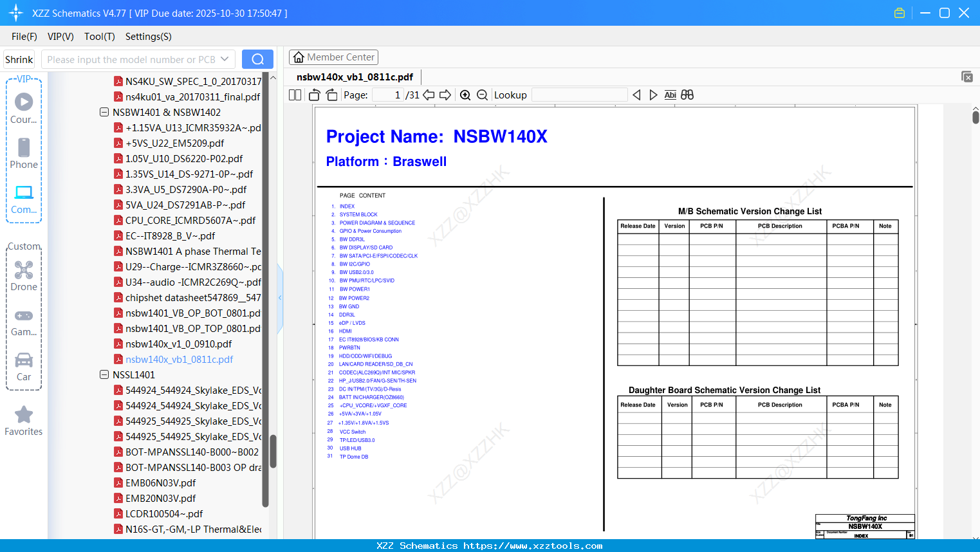Image resolution: width=980 pixels, height=552 pixels.
Task: Open NS4KU_SW_SPEC_1_0_20170317 file
Action: pyautogui.click(x=194, y=81)
